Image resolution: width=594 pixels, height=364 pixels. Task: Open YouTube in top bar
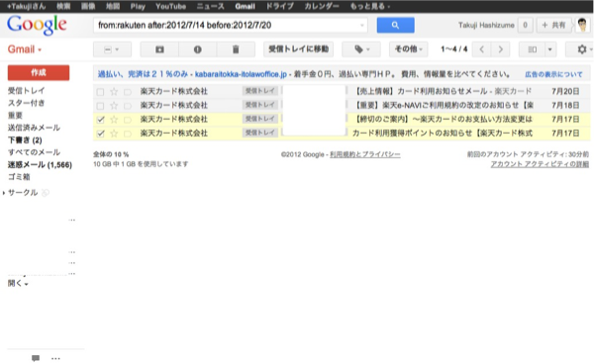coord(170,6)
